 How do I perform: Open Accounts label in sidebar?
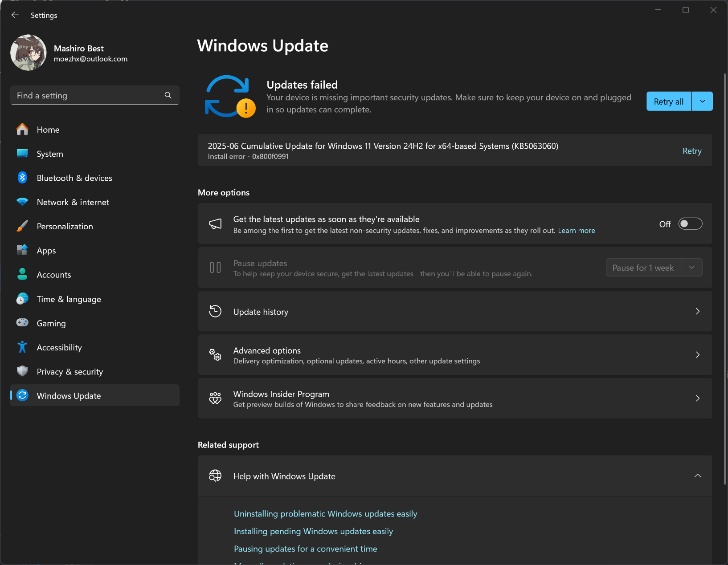[54, 275]
